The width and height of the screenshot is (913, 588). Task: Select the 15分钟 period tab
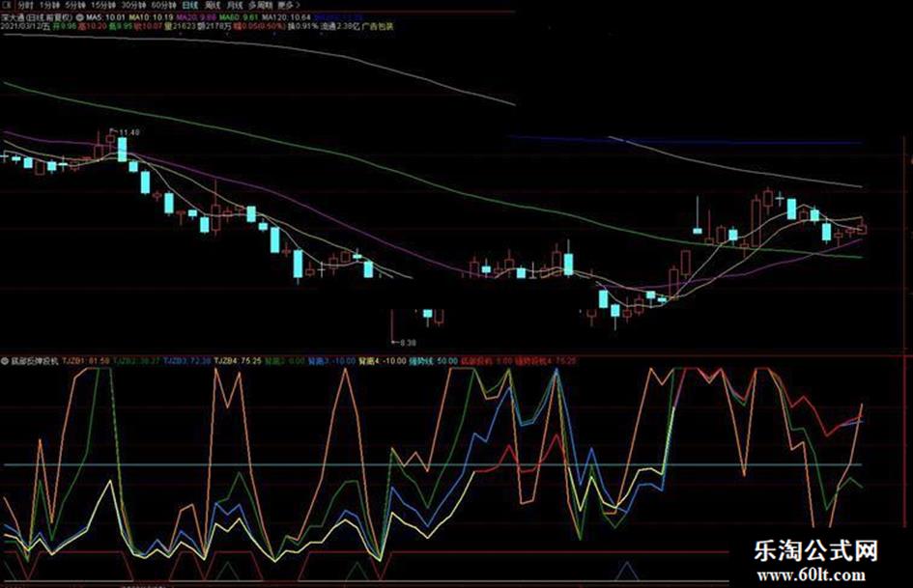[x=103, y=5]
